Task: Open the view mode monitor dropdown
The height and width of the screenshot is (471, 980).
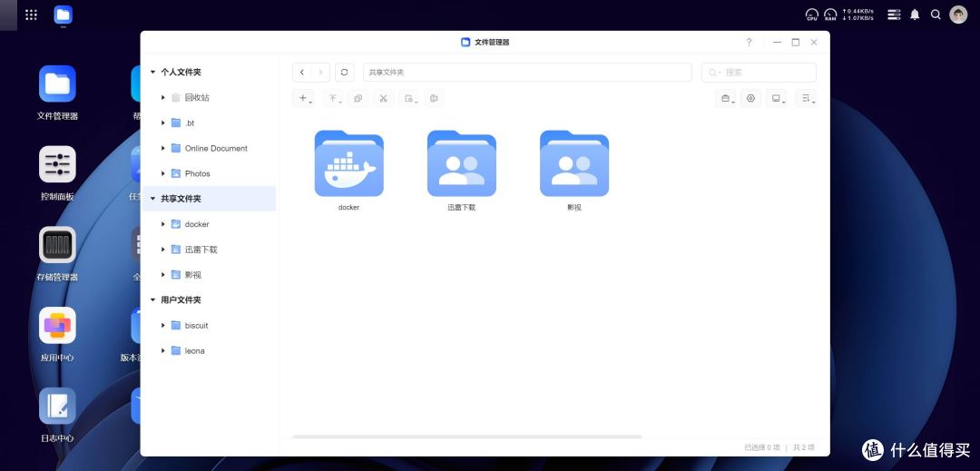Action: 777,98
